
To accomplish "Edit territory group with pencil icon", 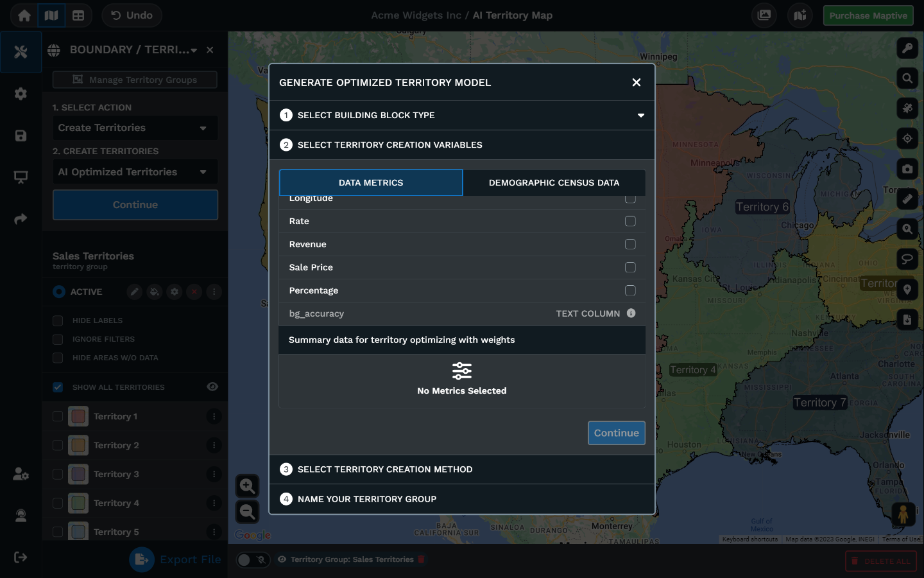I will tap(134, 292).
